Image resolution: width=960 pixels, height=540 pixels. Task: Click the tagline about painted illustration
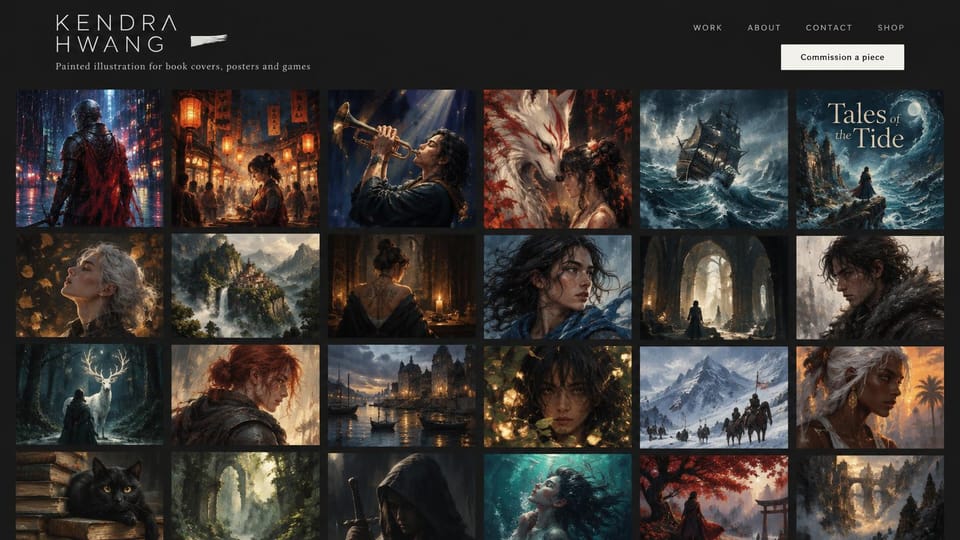[183, 66]
